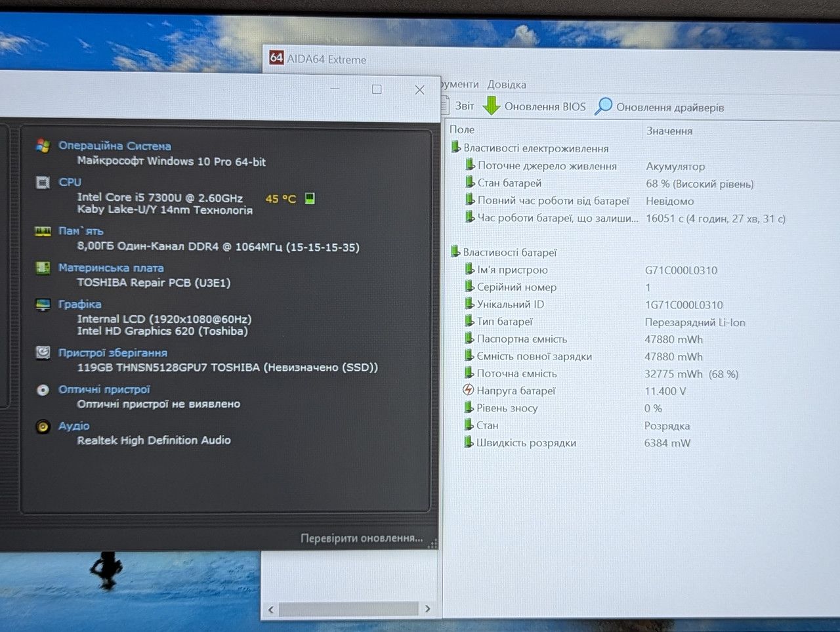Image resolution: width=840 pixels, height=632 pixels.
Task: Click the horizontal scrollbar right arrow
Action: coord(427,609)
